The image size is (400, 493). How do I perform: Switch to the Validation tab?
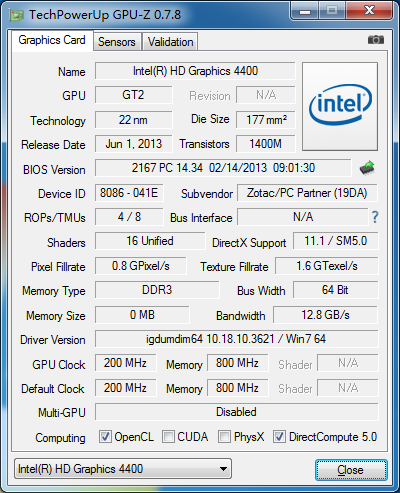(170, 42)
